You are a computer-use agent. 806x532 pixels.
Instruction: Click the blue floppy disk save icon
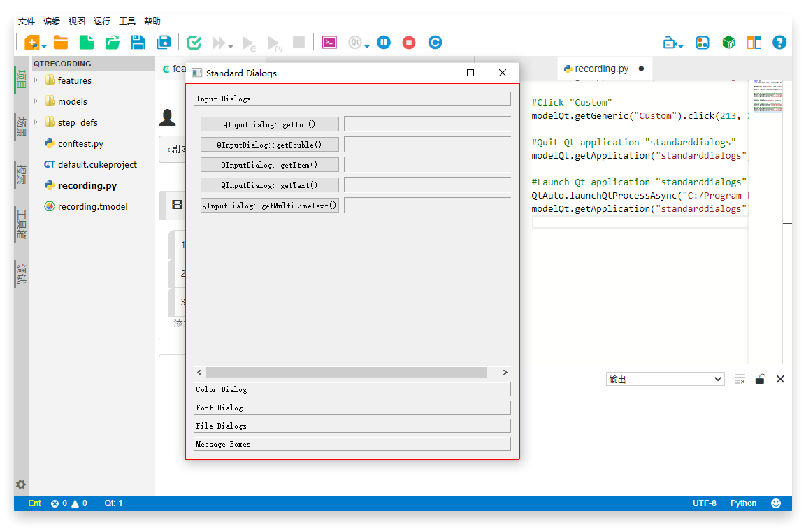coord(138,43)
